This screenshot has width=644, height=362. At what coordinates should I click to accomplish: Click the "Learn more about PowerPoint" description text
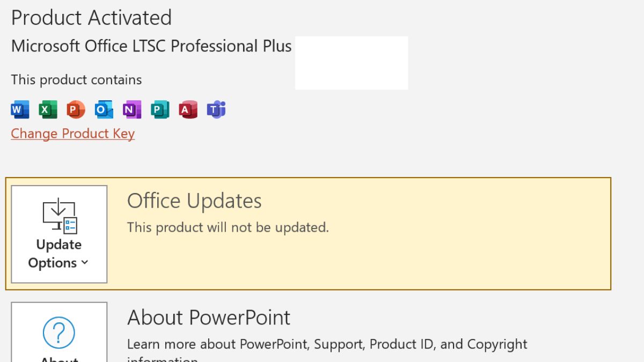[x=327, y=344]
